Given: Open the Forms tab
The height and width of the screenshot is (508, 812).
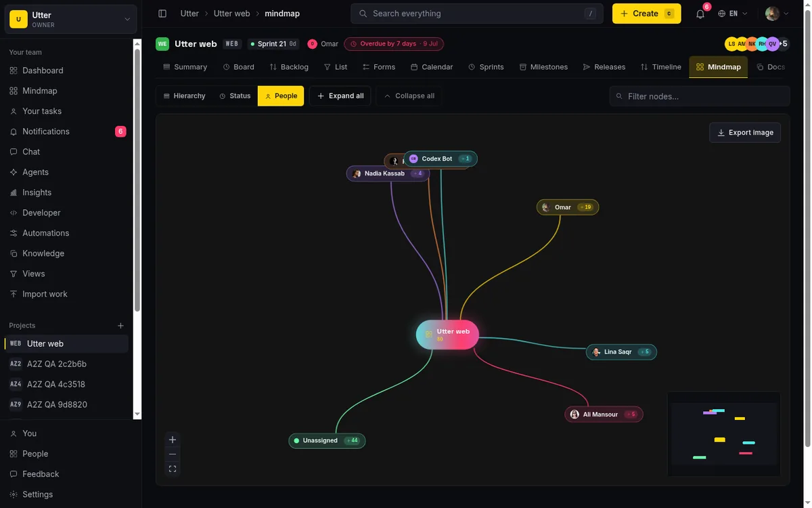Looking at the screenshot, I should (x=379, y=67).
